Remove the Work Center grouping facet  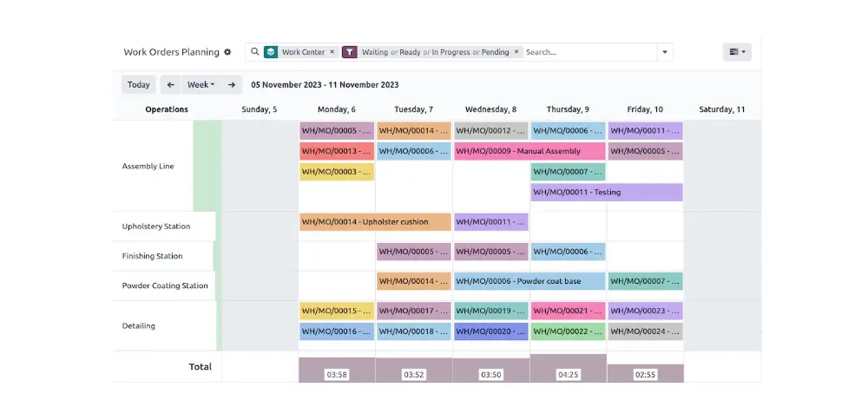332,52
